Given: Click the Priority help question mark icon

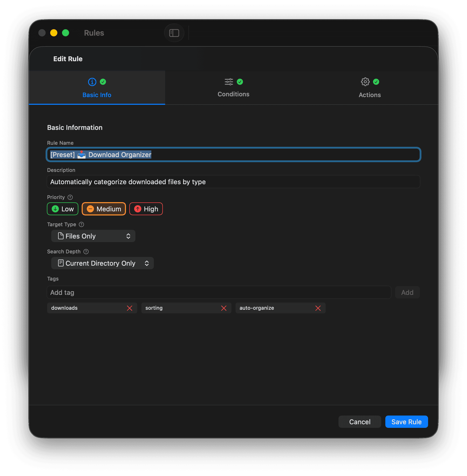Looking at the screenshot, I should [x=70, y=197].
